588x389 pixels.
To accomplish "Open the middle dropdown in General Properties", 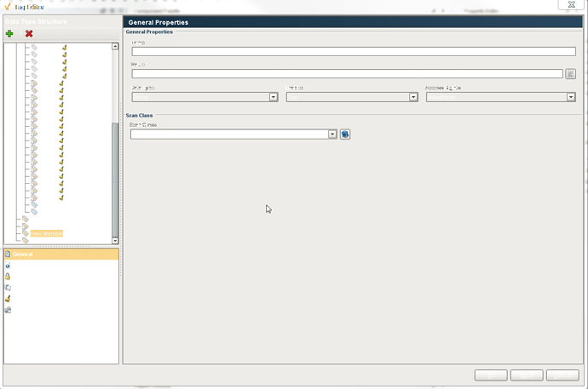I will click(352, 97).
